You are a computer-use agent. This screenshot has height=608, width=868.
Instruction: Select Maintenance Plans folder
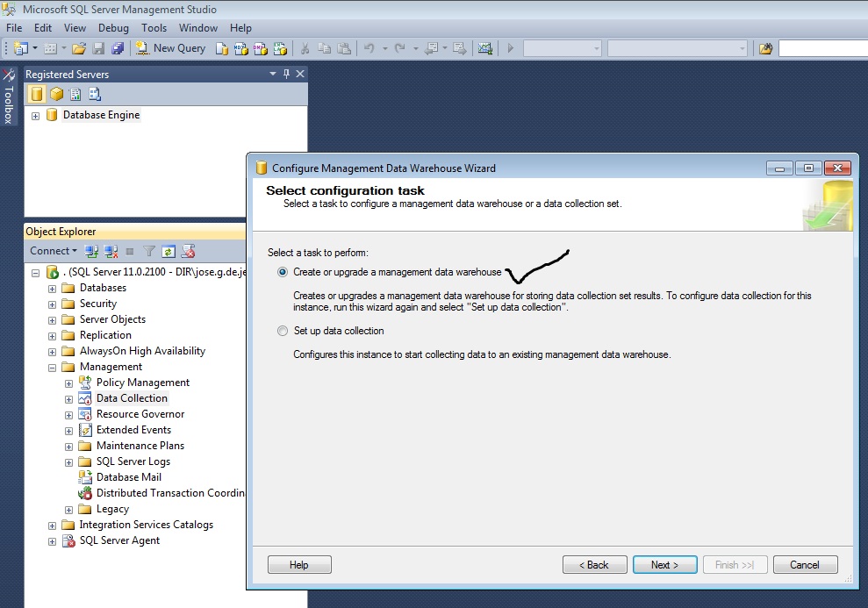tap(140, 446)
